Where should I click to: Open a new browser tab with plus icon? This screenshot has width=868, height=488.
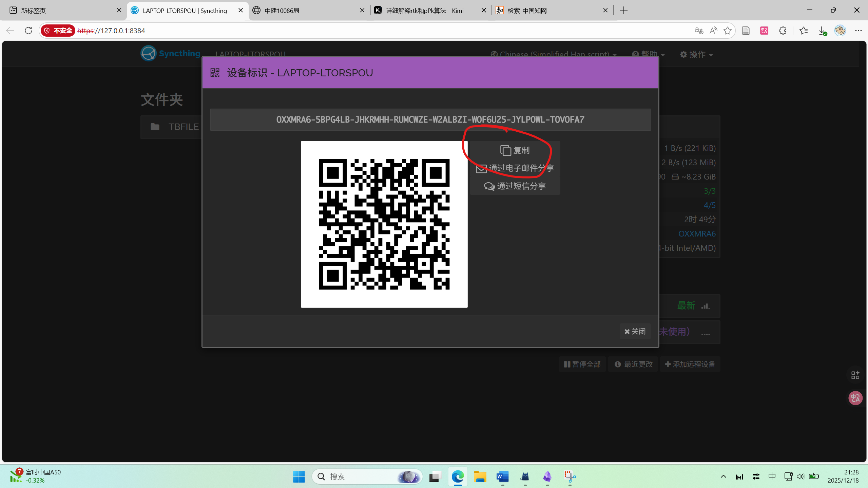(623, 10)
